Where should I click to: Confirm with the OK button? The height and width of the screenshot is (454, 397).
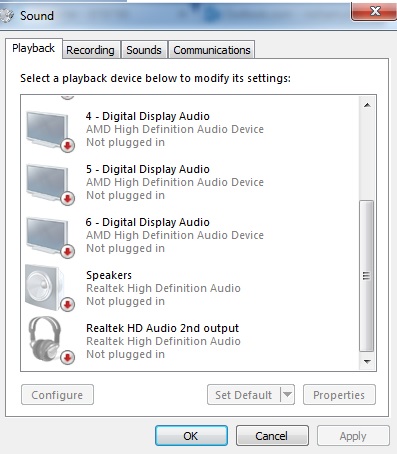click(x=191, y=436)
